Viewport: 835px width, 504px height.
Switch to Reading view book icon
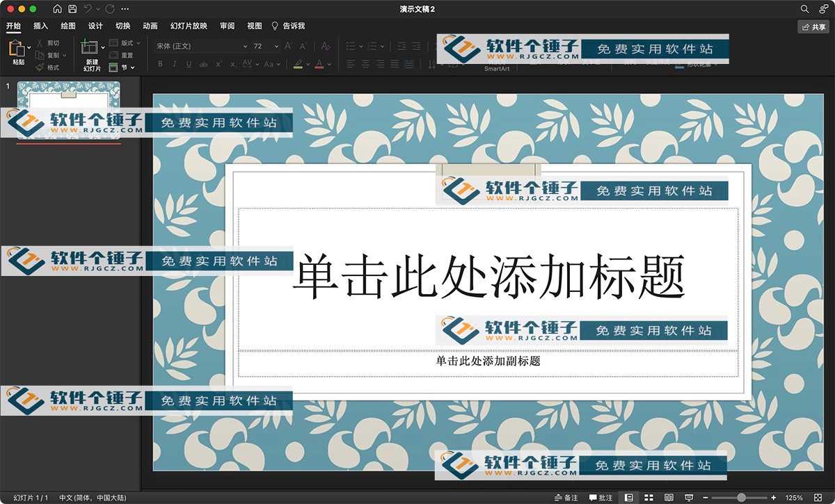[x=669, y=498]
